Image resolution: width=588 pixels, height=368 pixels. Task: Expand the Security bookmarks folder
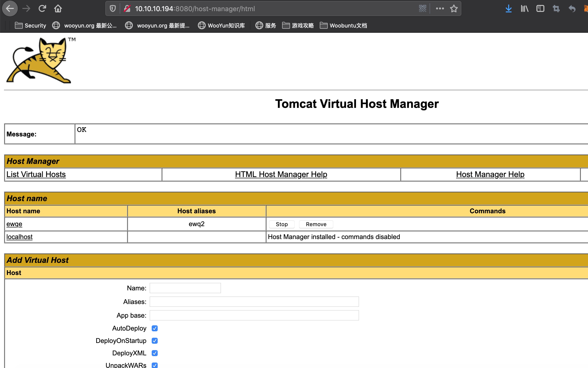tap(30, 26)
